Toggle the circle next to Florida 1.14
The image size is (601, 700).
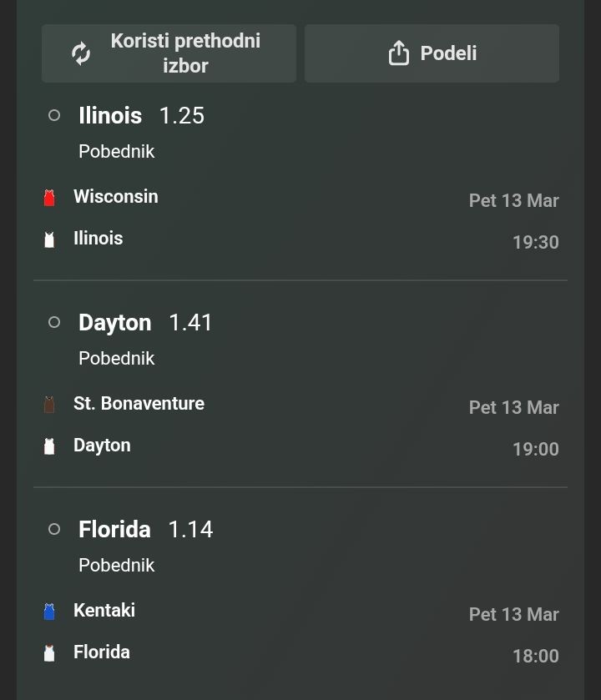pyautogui.click(x=54, y=529)
